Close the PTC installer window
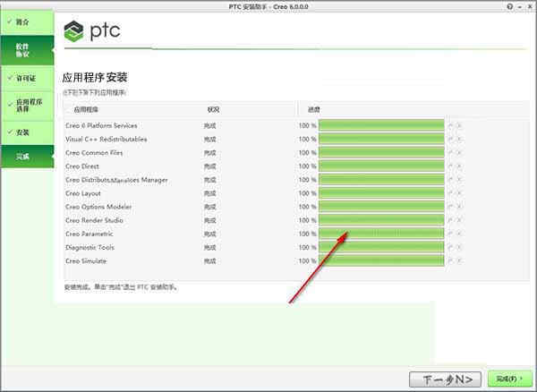 (x=530, y=6)
